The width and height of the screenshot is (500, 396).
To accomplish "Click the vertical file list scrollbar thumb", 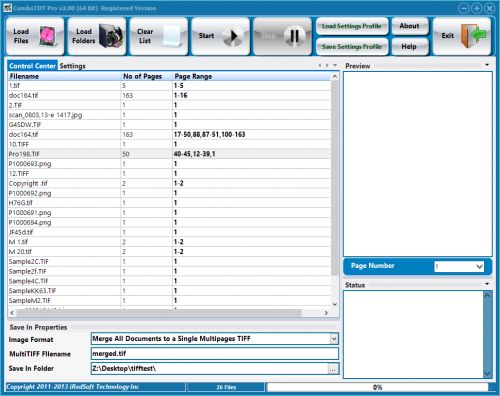I will point(335,178).
